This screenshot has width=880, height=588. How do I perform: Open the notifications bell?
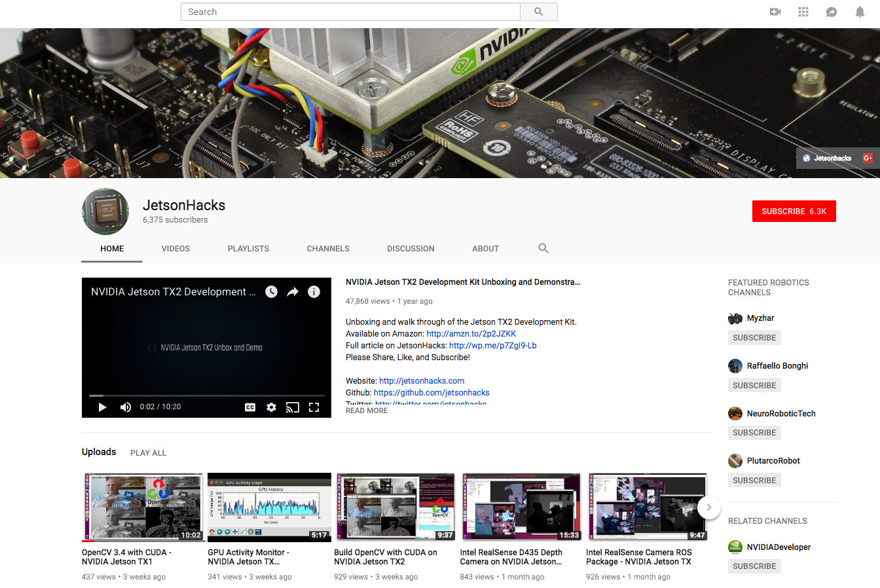pos(860,12)
